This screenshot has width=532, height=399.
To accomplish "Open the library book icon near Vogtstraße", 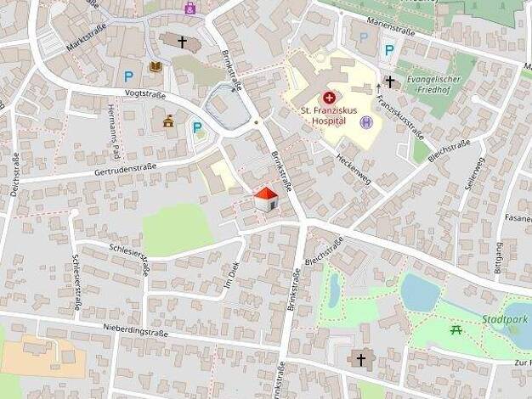I will pyautogui.click(x=156, y=66).
